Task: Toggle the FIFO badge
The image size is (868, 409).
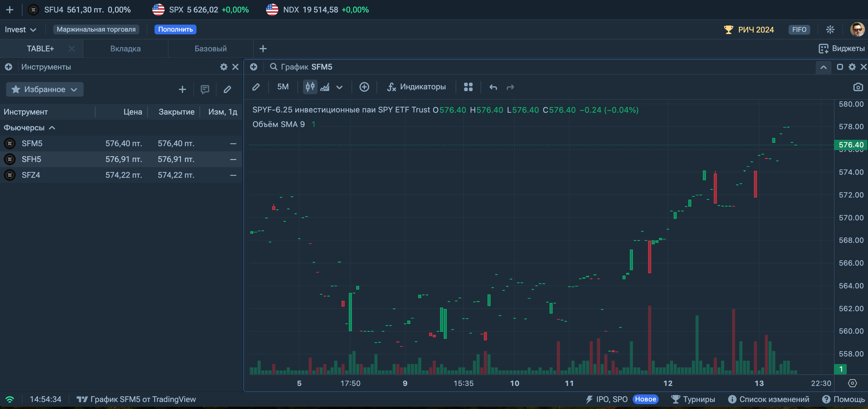Action: [x=799, y=29]
